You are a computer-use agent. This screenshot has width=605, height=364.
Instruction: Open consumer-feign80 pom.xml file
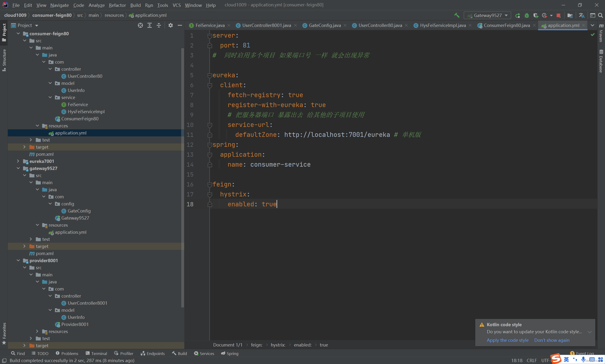click(44, 154)
